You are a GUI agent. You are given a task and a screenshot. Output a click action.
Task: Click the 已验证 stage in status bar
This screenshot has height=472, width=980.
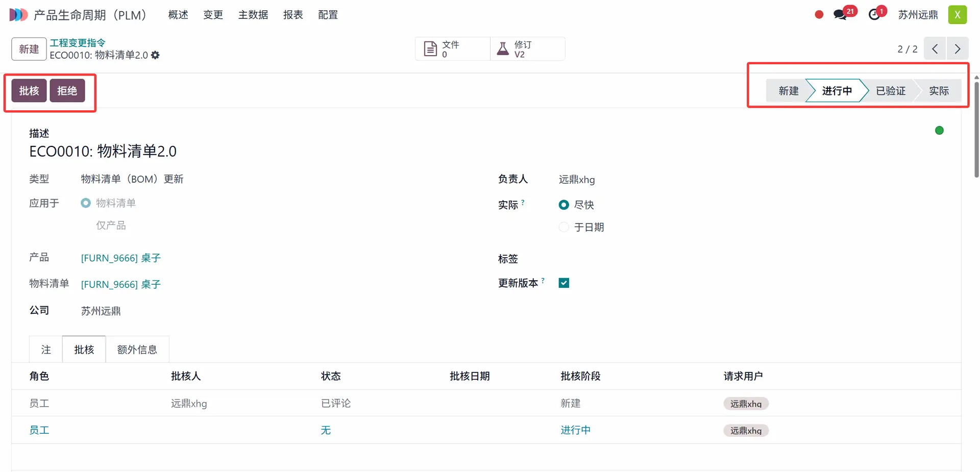click(x=890, y=91)
